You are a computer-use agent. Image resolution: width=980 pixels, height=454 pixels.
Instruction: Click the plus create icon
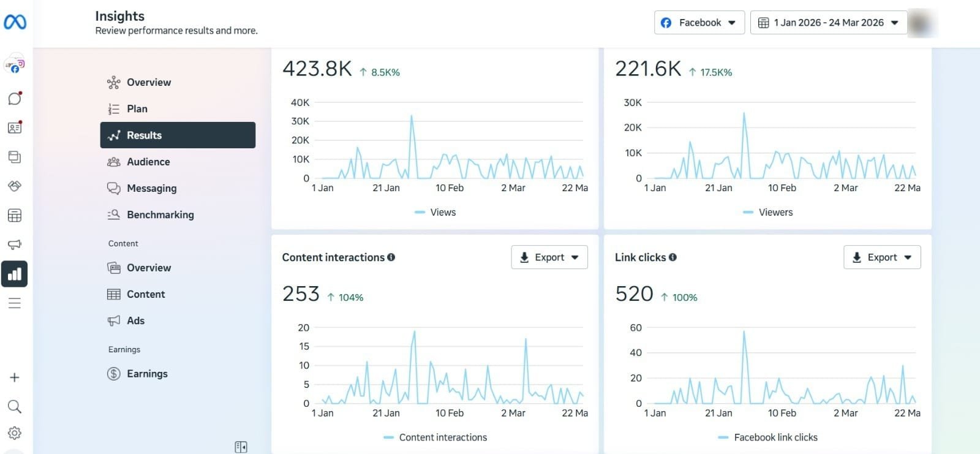[x=15, y=377]
